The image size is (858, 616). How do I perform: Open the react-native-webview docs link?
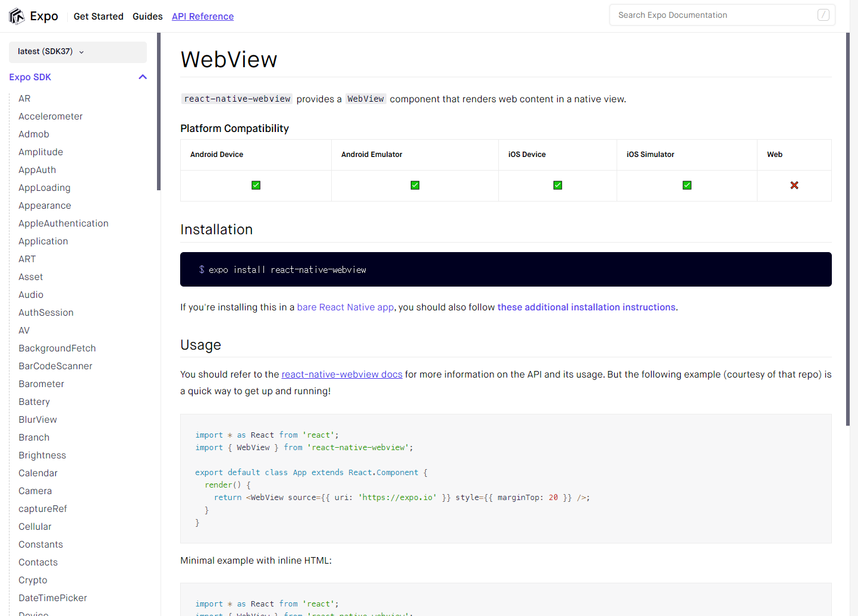pos(342,375)
